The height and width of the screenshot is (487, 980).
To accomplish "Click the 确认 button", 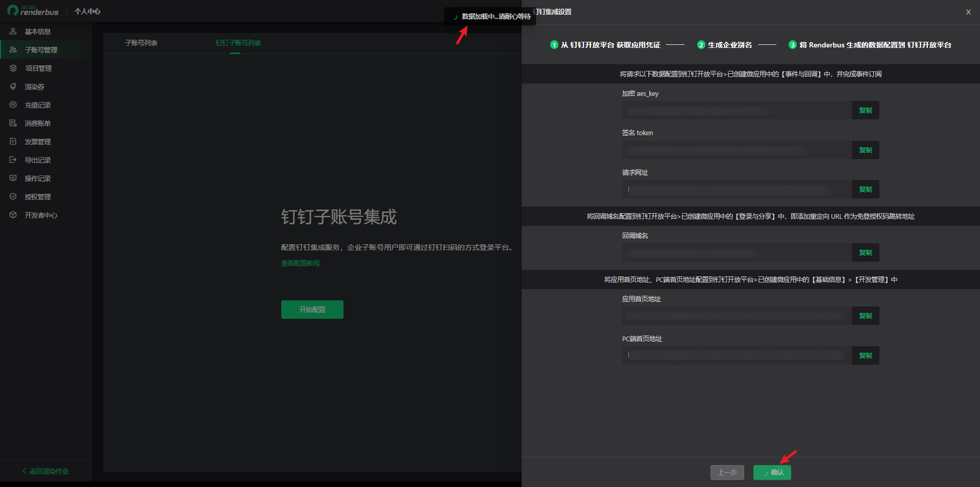I will 772,472.
